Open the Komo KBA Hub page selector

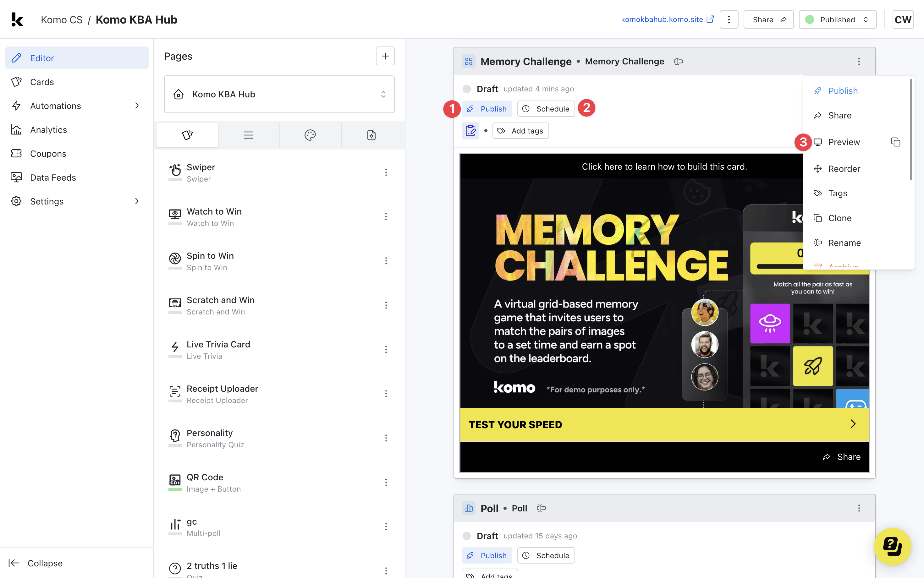point(279,94)
